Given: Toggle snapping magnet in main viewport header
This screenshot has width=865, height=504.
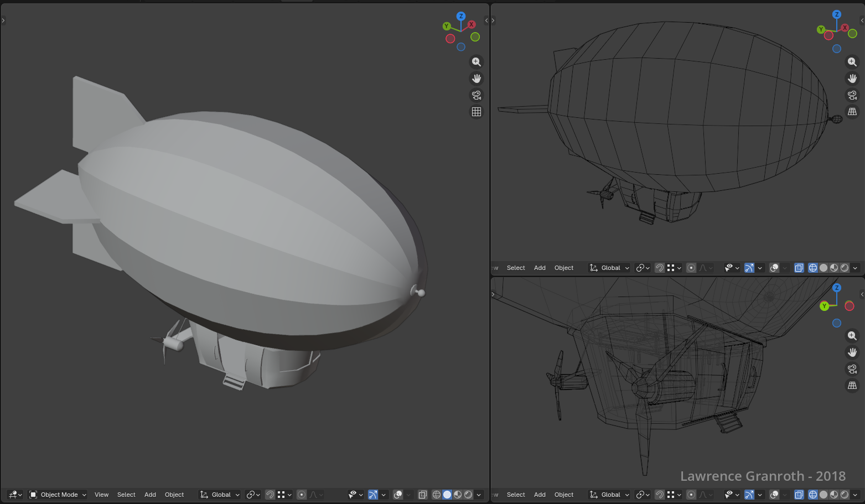Looking at the screenshot, I should click(x=270, y=495).
